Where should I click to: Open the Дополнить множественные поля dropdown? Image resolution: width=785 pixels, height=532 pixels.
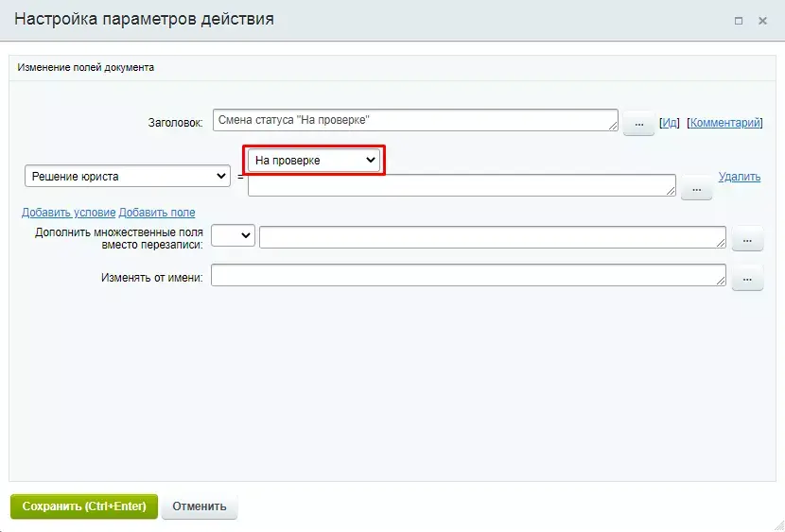point(233,235)
